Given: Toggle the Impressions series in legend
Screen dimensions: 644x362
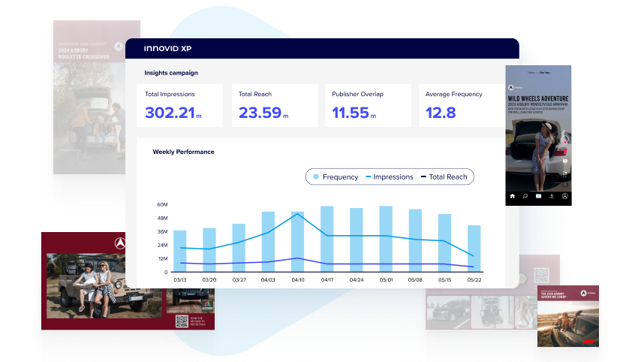Looking at the screenshot, I should (x=390, y=176).
